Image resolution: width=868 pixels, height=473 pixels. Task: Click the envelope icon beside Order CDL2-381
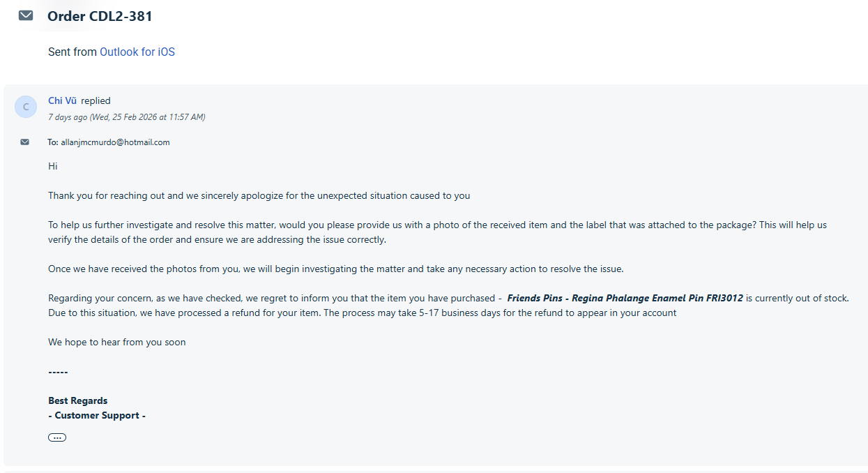tap(26, 15)
